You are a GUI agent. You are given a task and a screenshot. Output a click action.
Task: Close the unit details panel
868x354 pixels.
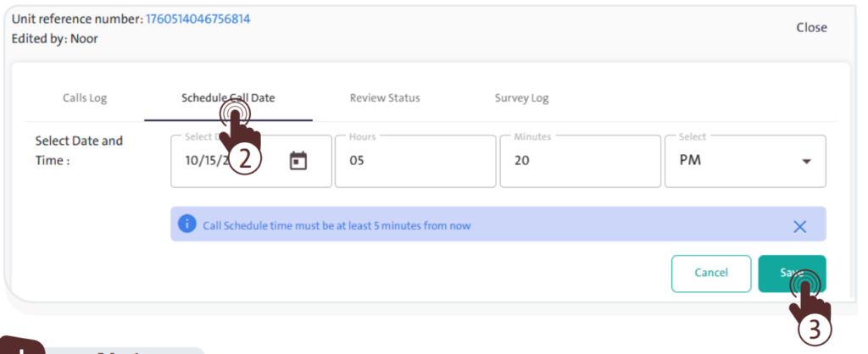(810, 28)
